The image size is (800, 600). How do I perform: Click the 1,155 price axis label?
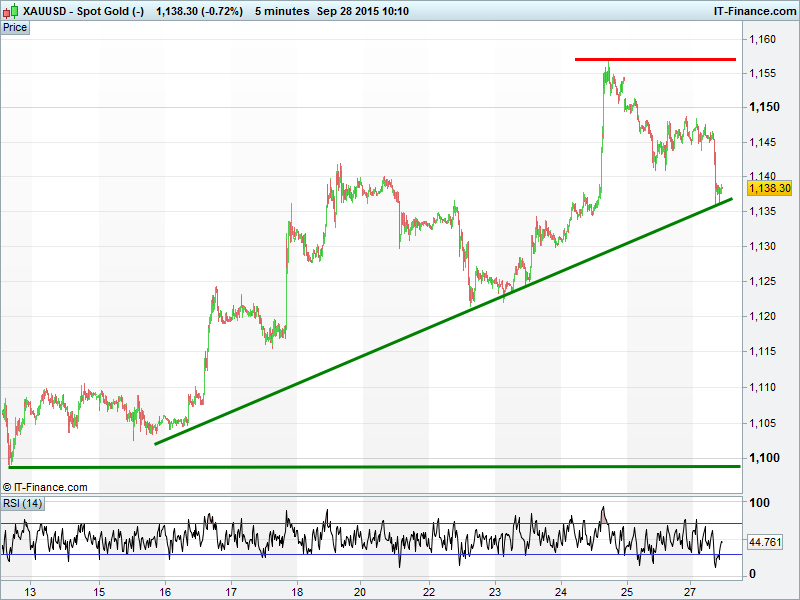coord(762,73)
